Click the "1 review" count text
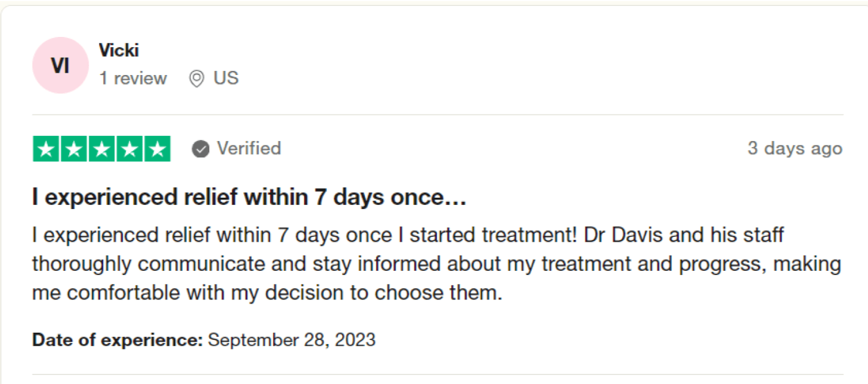 coord(133,79)
